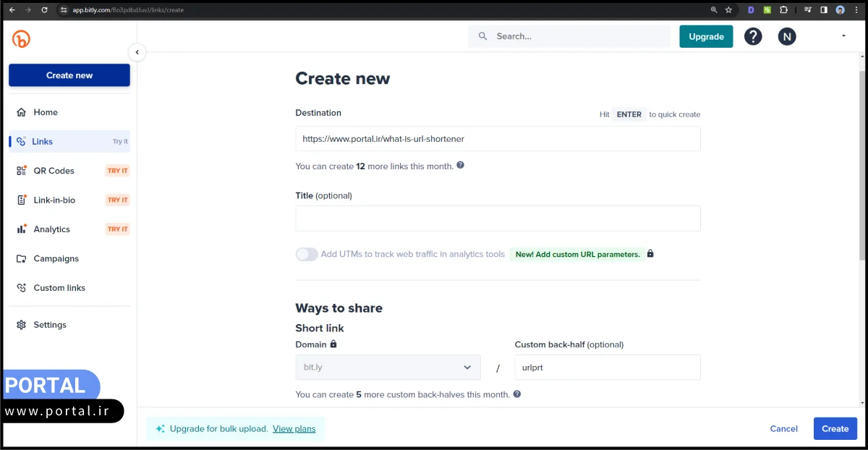Click the info icon beside links remaining

coord(461,166)
